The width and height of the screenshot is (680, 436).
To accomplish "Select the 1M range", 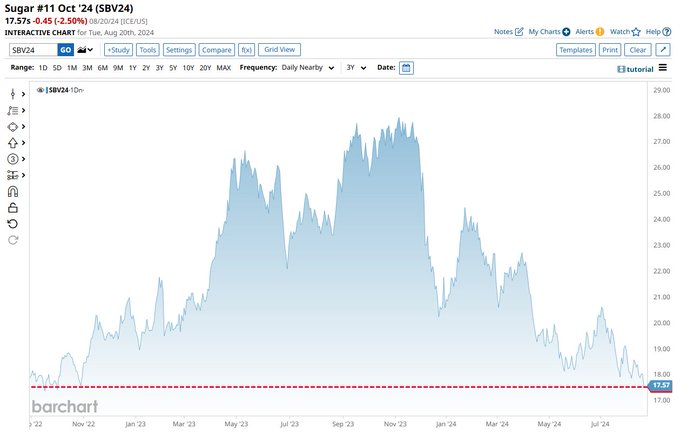I will pyautogui.click(x=72, y=68).
